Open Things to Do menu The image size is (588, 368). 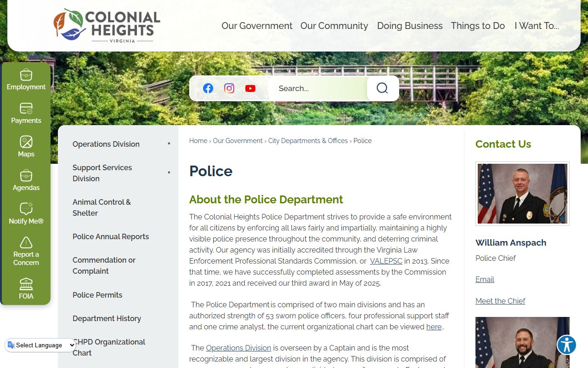478,26
